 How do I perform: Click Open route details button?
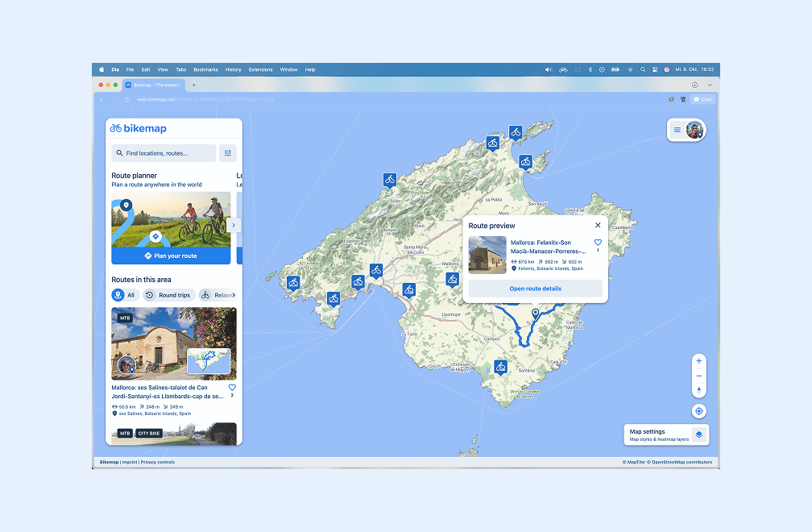(535, 289)
